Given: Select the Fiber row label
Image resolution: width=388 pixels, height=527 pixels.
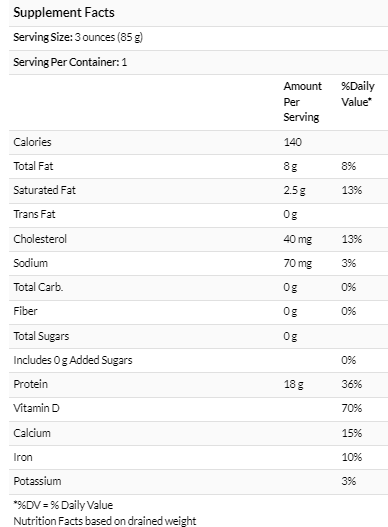Looking at the screenshot, I should (x=25, y=311).
